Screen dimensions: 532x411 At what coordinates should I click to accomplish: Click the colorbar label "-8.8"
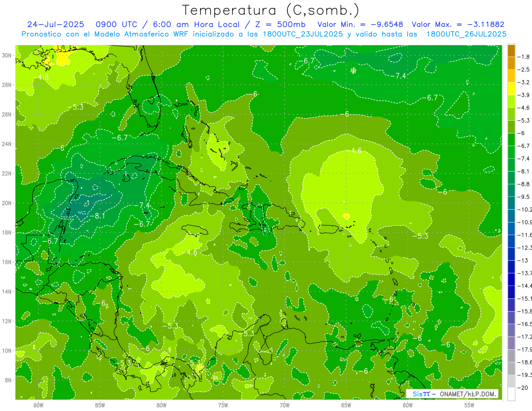tap(524, 184)
